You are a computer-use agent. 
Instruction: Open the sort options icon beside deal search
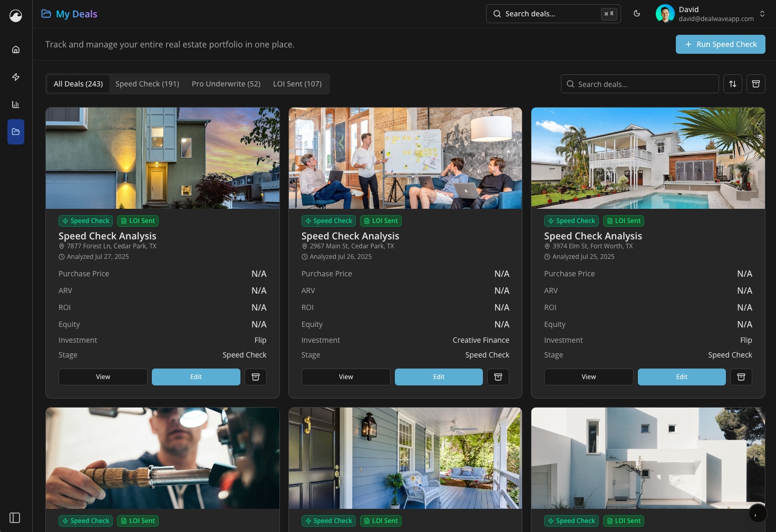(x=733, y=83)
